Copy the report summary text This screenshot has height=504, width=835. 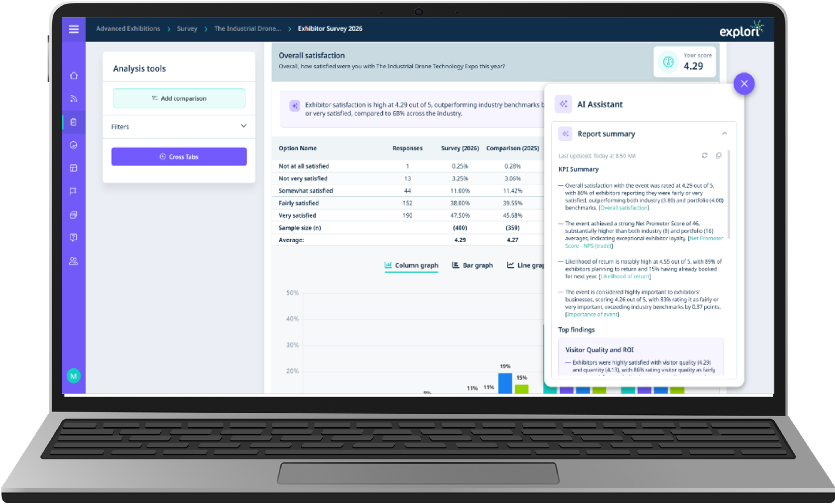[718, 155]
